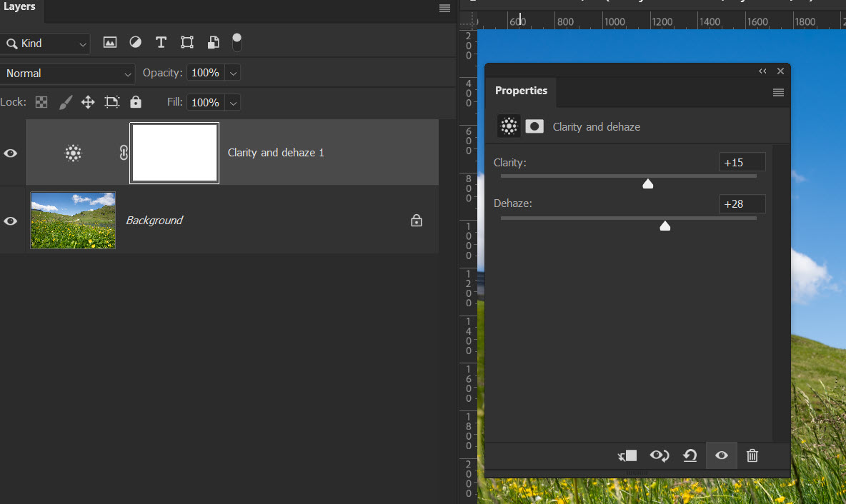Delete adjustment layer trash icon

pos(752,455)
